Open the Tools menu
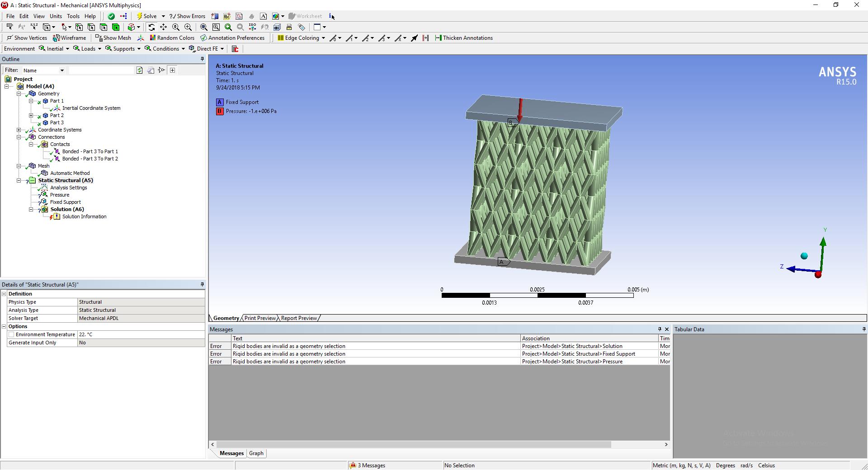 tap(73, 16)
